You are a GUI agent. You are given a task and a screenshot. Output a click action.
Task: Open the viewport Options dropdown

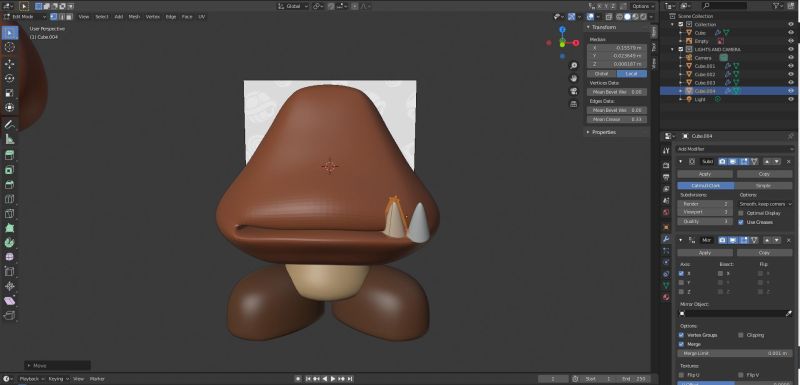tap(643, 6)
